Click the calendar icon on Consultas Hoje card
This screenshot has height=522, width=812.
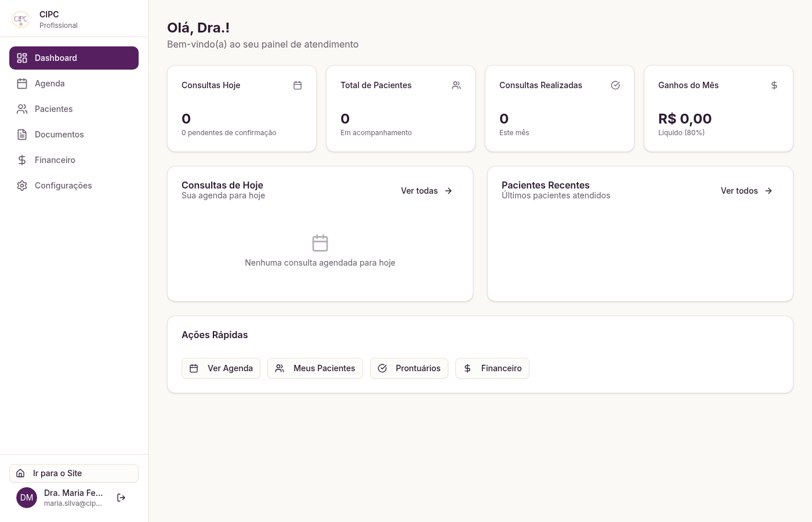click(x=298, y=85)
